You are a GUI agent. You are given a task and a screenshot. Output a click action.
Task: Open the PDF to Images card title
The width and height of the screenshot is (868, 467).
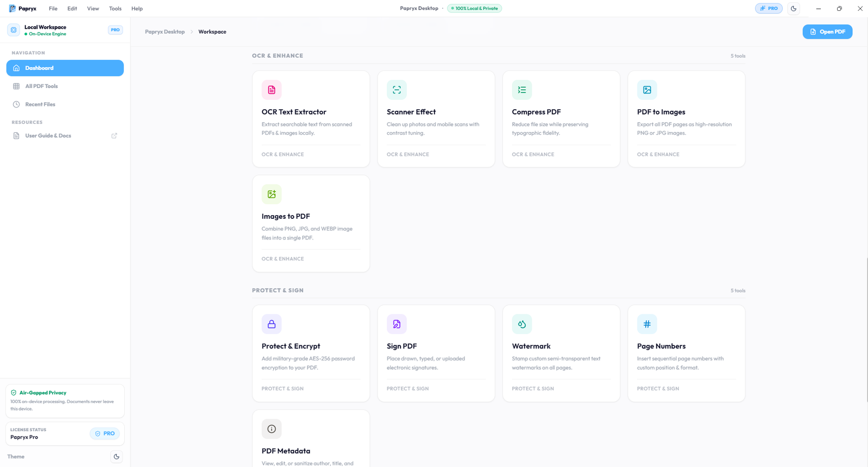click(661, 112)
